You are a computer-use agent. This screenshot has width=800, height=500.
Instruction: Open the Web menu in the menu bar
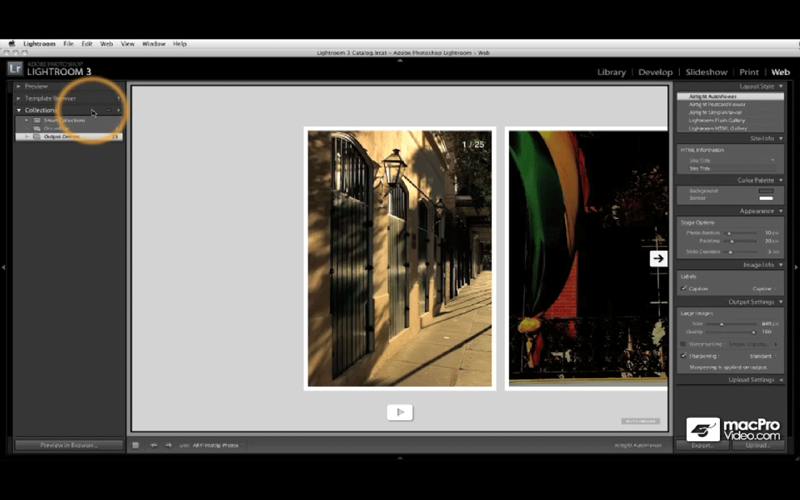[106, 44]
